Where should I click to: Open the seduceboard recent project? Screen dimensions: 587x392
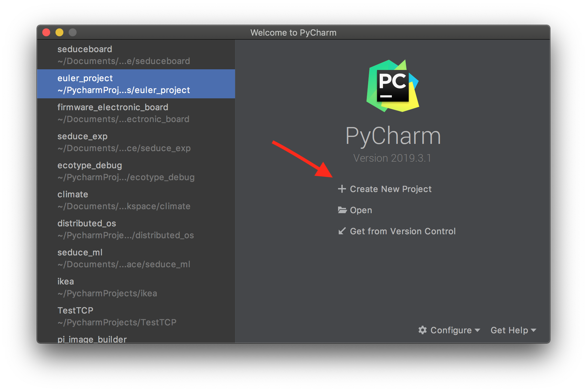pyautogui.click(x=136, y=55)
